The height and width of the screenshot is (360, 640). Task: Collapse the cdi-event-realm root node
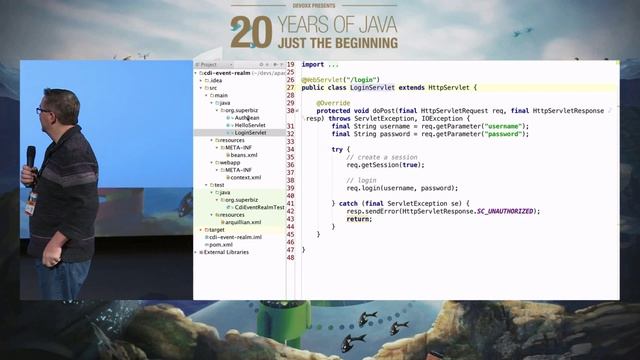tap(196, 73)
